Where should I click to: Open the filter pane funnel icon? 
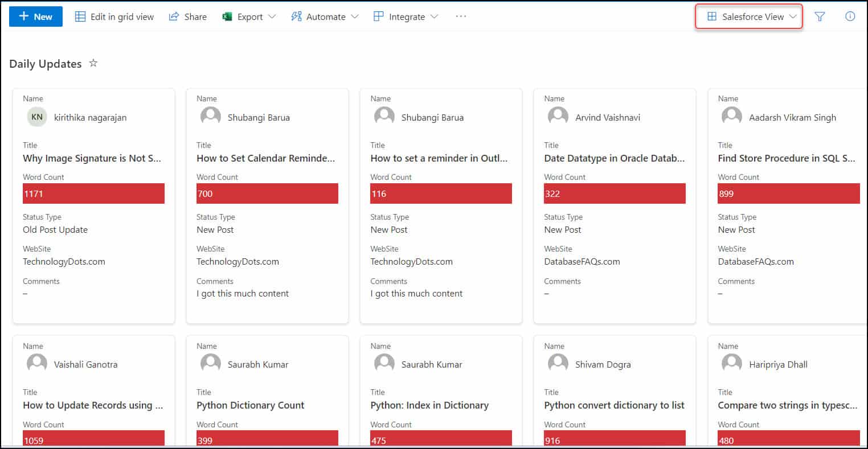[820, 17]
